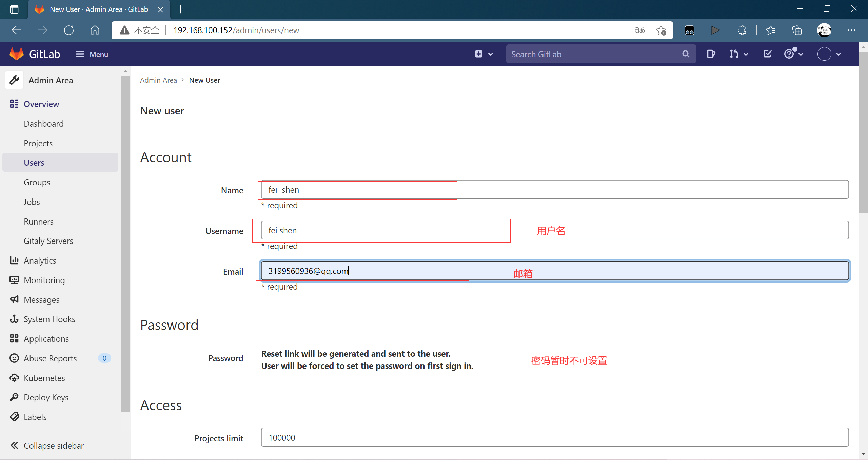868x460 pixels.
Task: Expand the create new plus dropdown
Action: pyautogui.click(x=484, y=54)
